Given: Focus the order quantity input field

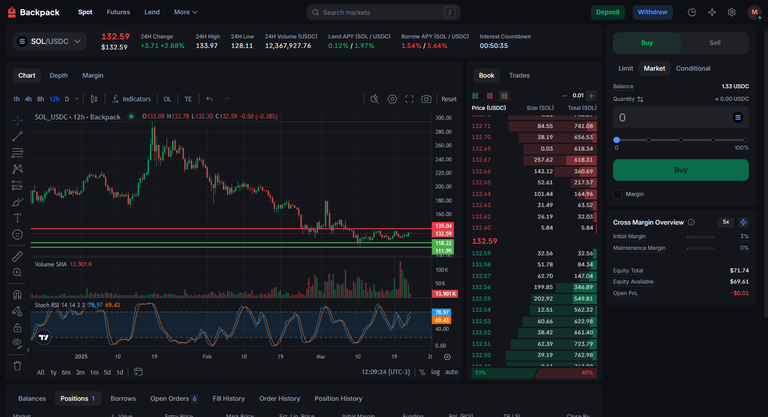Looking at the screenshot, I should click(681, 118).
